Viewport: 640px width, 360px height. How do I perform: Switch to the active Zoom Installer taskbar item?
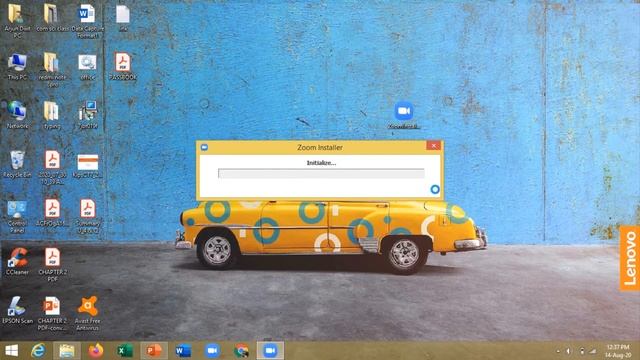tap(270, 351)
